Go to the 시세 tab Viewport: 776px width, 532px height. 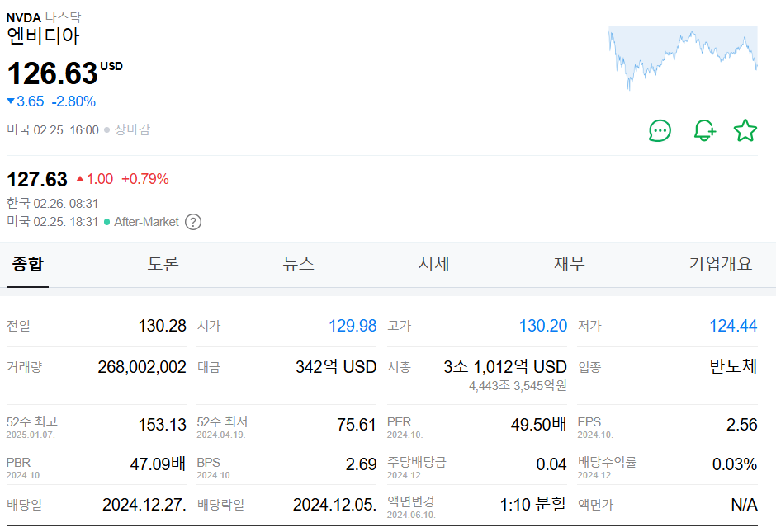click(x=434, y=264)
